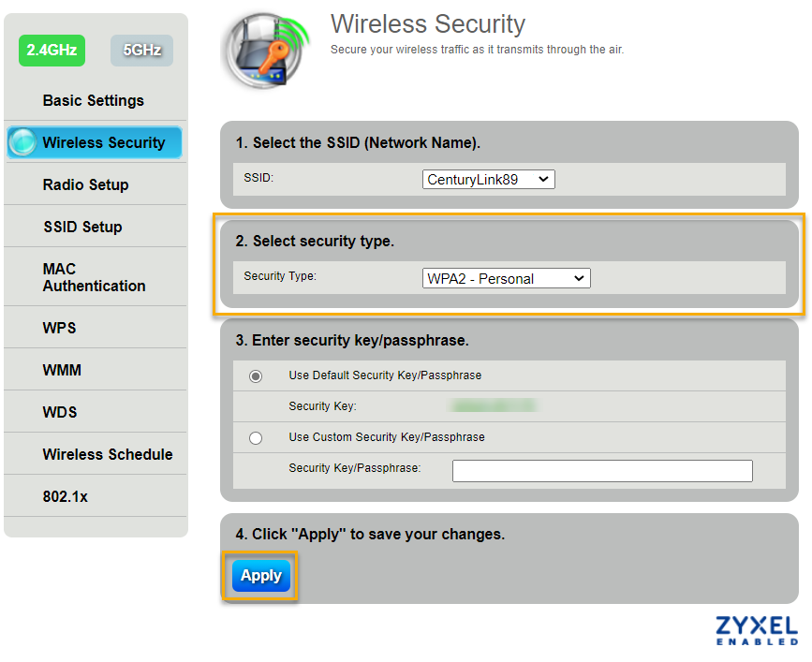
Task: Navigate to WMM settings
Action: pyautogui.click(x=62, y=370)
